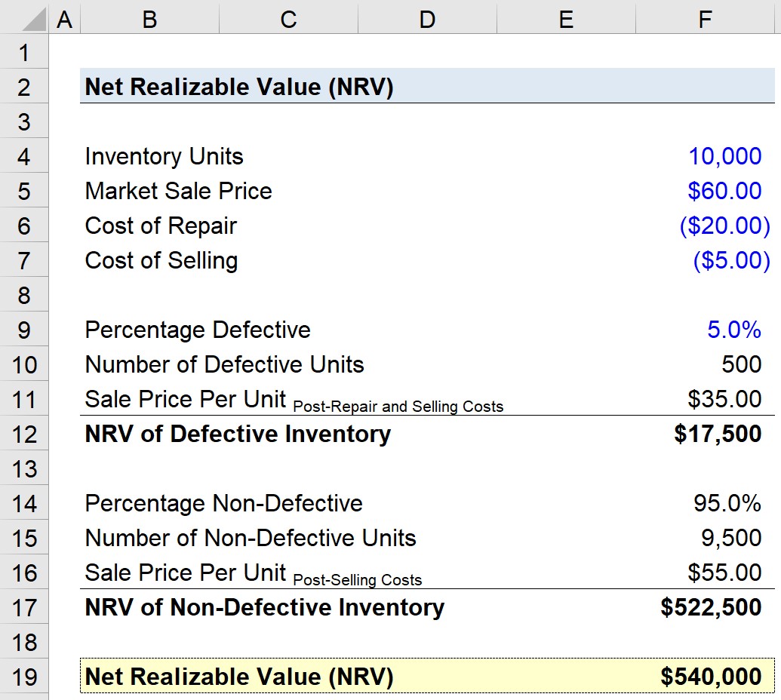This screenshot has height=700, width=781.
Task: Select the ($20.00) repair cost cell
Action: coord(724,226)
